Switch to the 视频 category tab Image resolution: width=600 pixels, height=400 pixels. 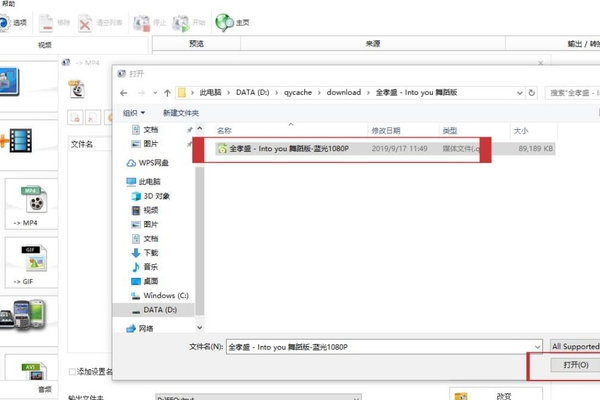pyautogui.click(x=45, y=45)
